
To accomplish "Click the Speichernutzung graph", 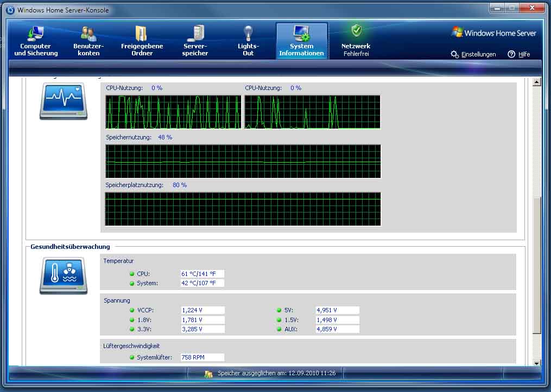I will [243, 162].
